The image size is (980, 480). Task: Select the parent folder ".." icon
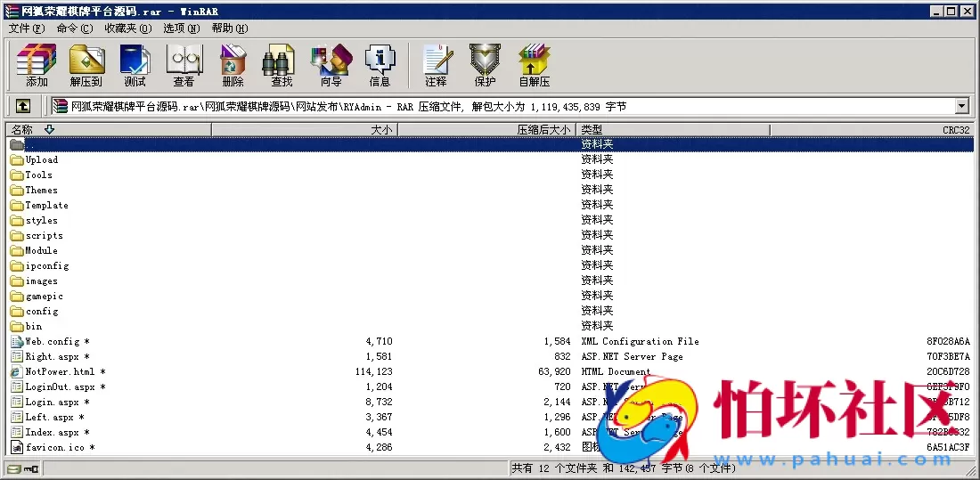coord(17,144)
